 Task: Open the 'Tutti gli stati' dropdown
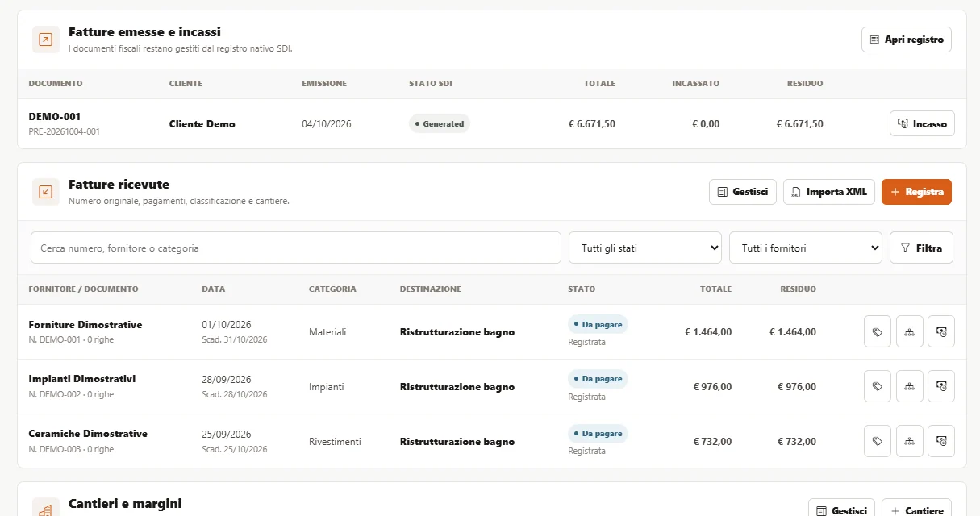[645, 248]
